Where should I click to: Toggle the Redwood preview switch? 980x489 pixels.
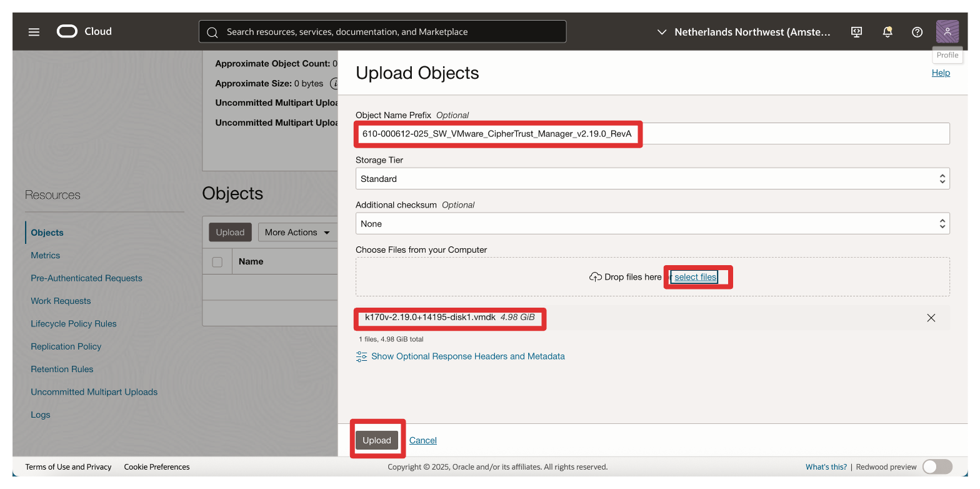coord(937,466)
